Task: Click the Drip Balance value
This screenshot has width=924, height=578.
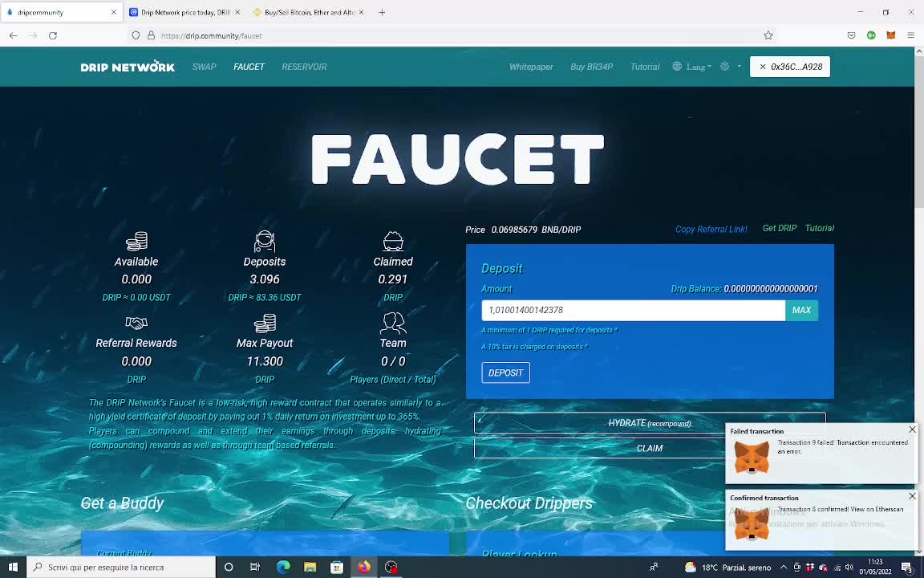Action: coord(771,289)
